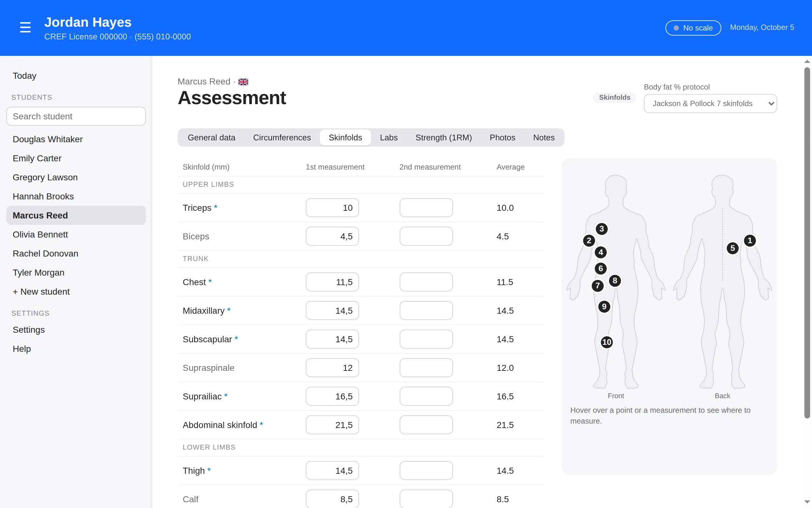Open Today in the sidebar
The height and width of the screenshot is (508, 812).
76,76
